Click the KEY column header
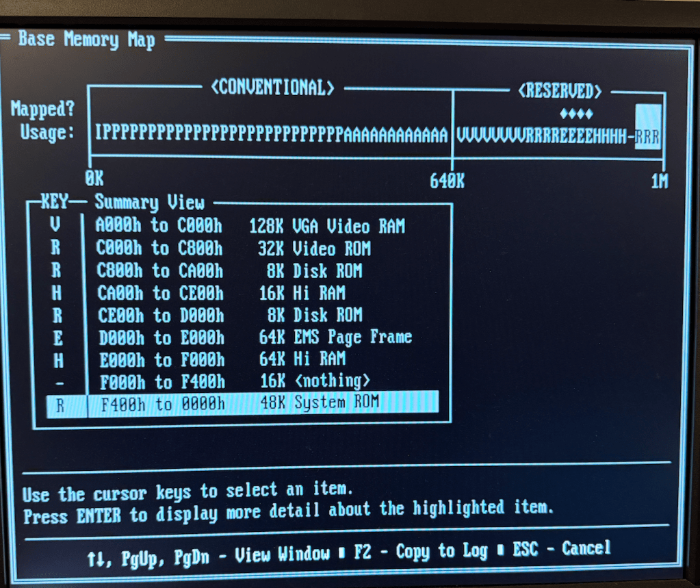Image resolution: width=700 pixels, height=588 pixels. tap(55, 201)
